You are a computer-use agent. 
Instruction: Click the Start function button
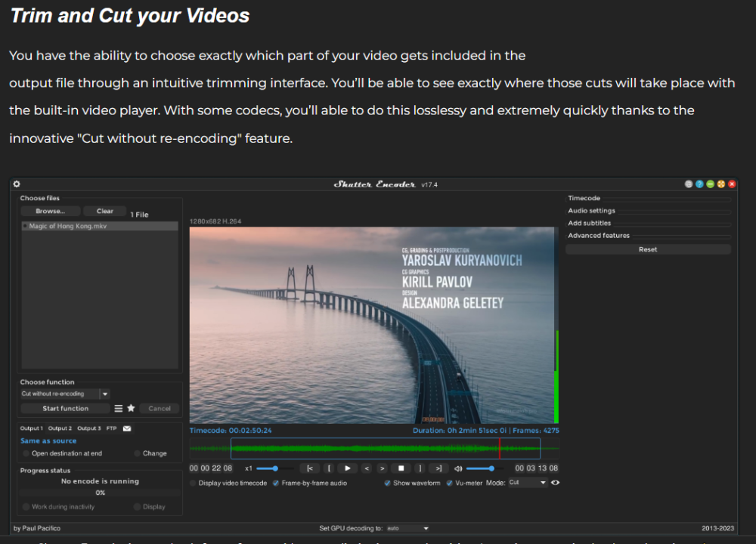point(65,408)
